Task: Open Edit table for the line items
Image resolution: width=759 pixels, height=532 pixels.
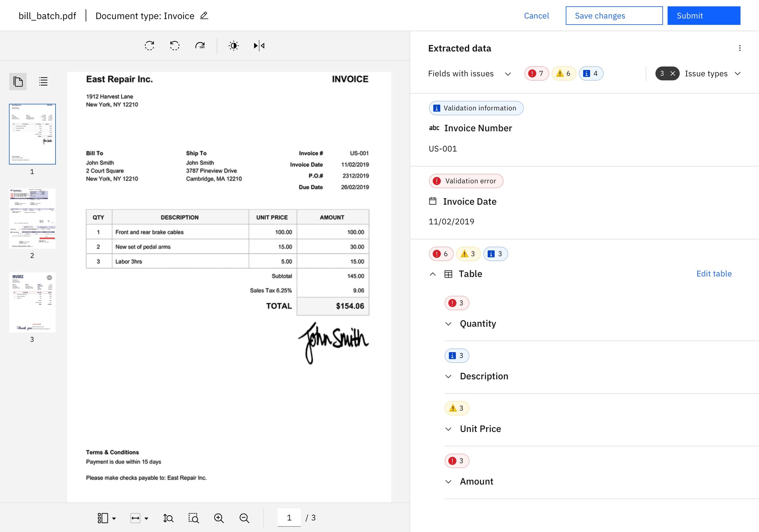Action: click(x=714, y=273)
